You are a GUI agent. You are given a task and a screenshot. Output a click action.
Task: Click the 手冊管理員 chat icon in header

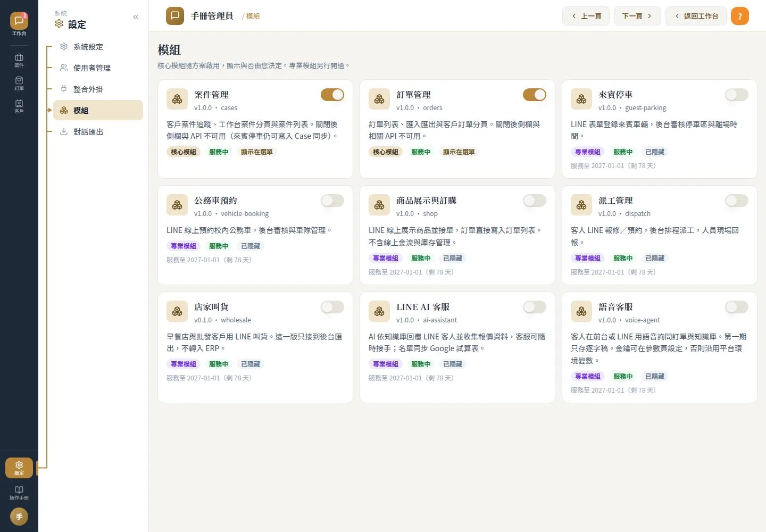(x=175, y=16)
